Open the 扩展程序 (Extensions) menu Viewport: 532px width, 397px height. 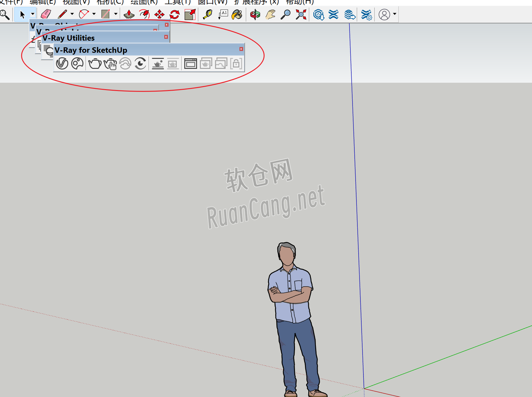coord(256,2)
